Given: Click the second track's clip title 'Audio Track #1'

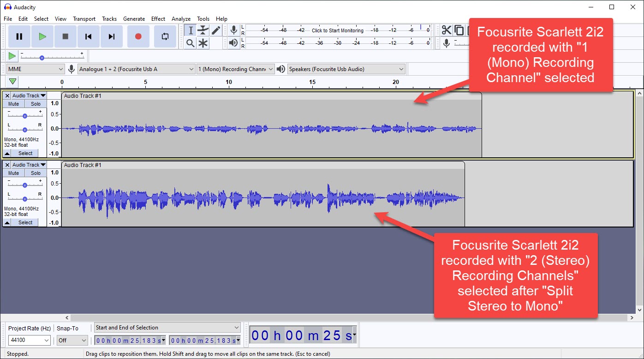Looking at the screenshot, I should pos(83,165).
